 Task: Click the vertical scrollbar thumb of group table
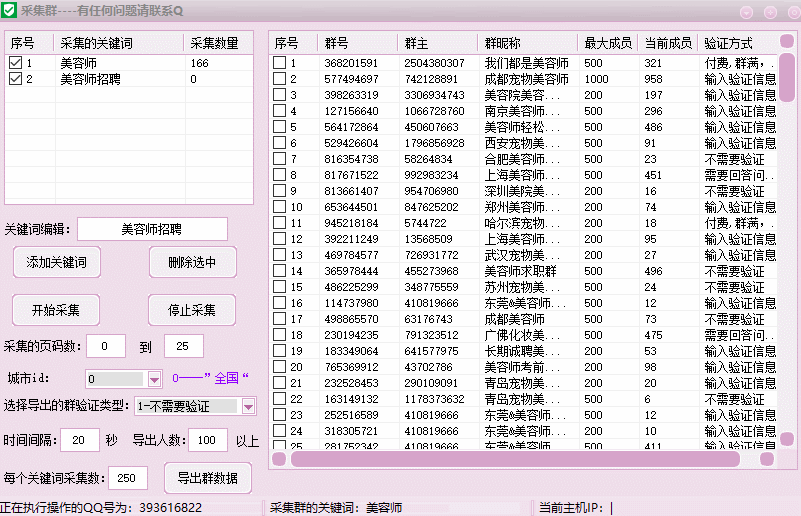point(787,77)
